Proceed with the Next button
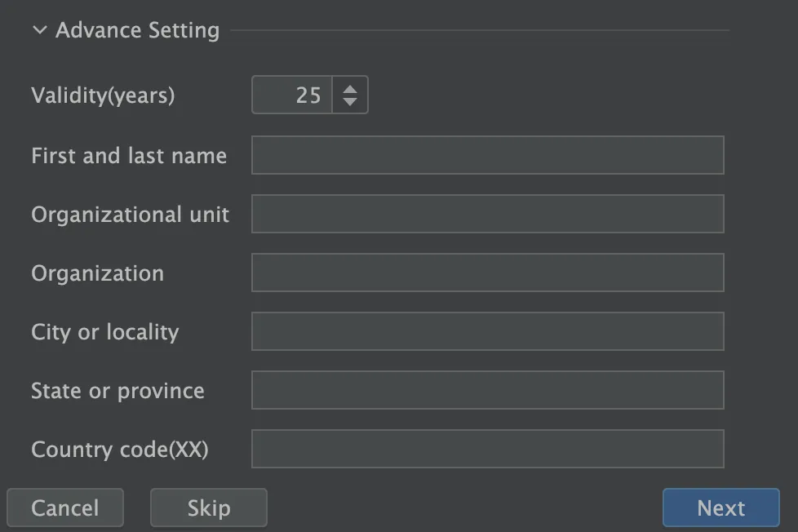798x532 pixels. point(720,508)
